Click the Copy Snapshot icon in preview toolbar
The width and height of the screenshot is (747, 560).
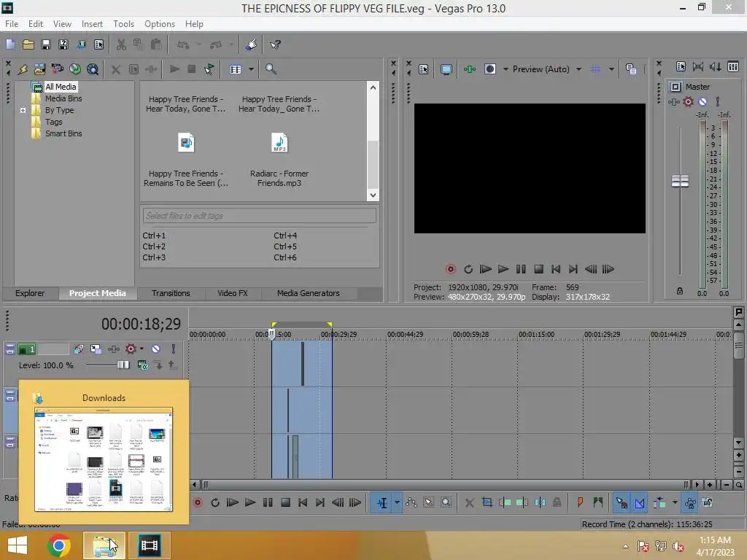click(631, 69)
